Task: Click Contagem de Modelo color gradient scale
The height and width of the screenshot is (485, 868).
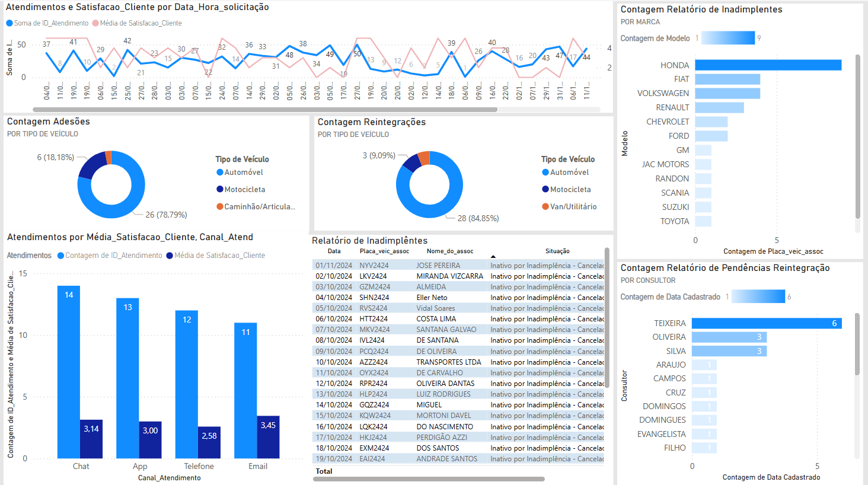Action: pyautogui.click(x=728, y=38)
